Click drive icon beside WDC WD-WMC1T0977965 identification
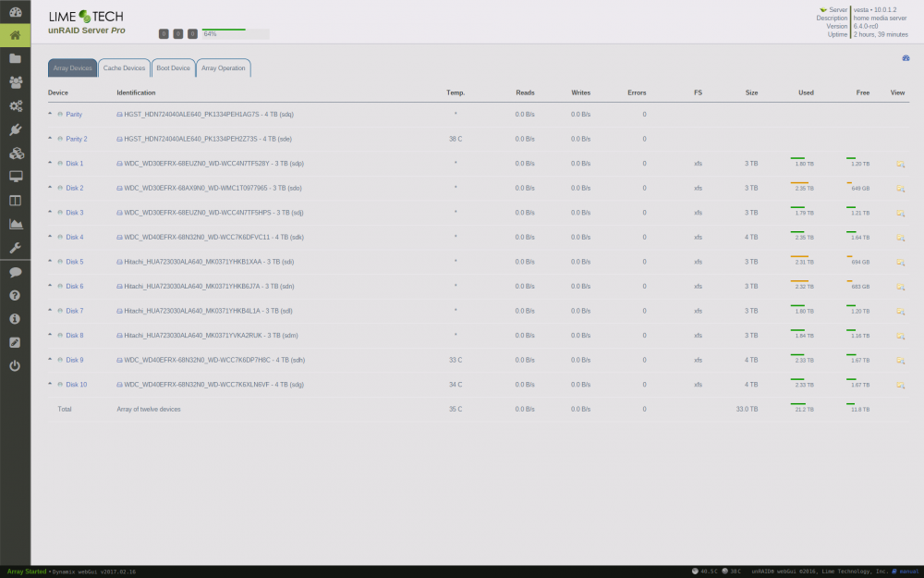 point(119,188)
